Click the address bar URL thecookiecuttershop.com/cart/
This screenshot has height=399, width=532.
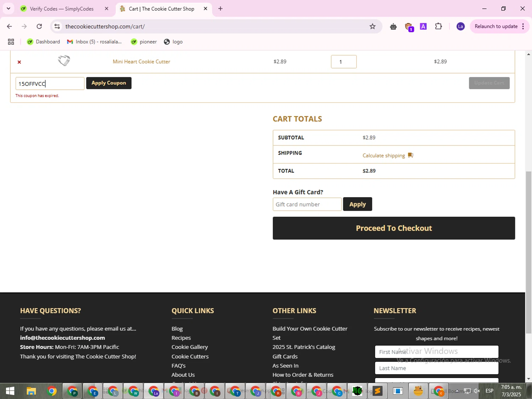[x=105, y=27]
